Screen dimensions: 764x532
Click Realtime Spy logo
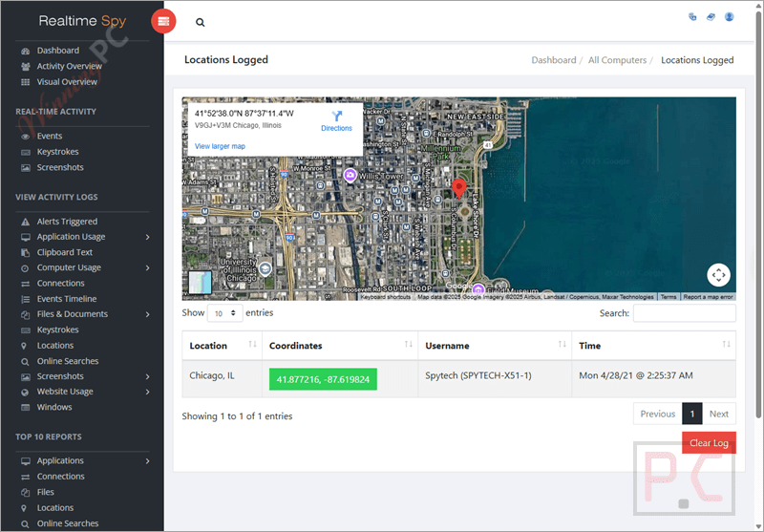(82, 21)
